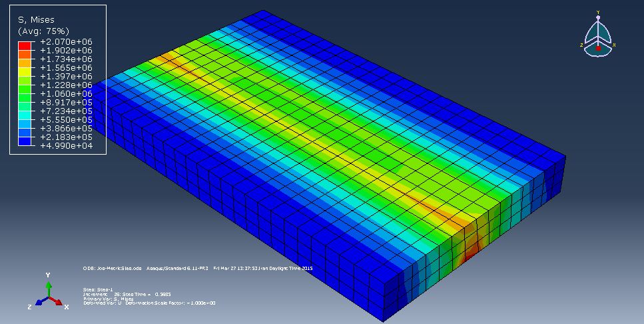Click the X label on the view compass
This screenshot has height=324, width=644.
614,45
